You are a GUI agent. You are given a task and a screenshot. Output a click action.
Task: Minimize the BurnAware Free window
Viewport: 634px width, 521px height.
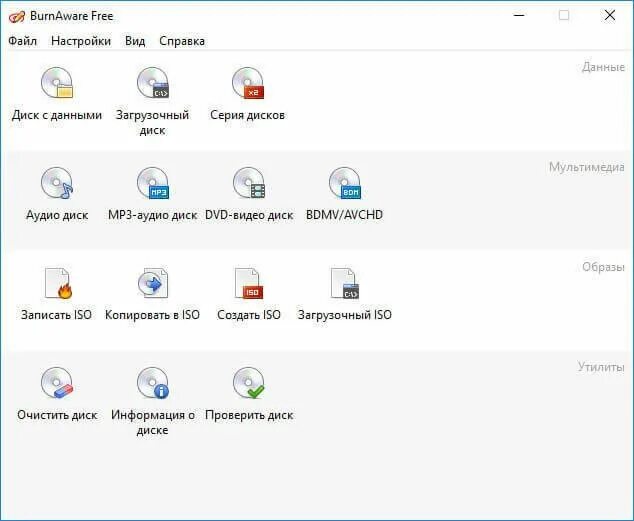[x=519, y=15]
